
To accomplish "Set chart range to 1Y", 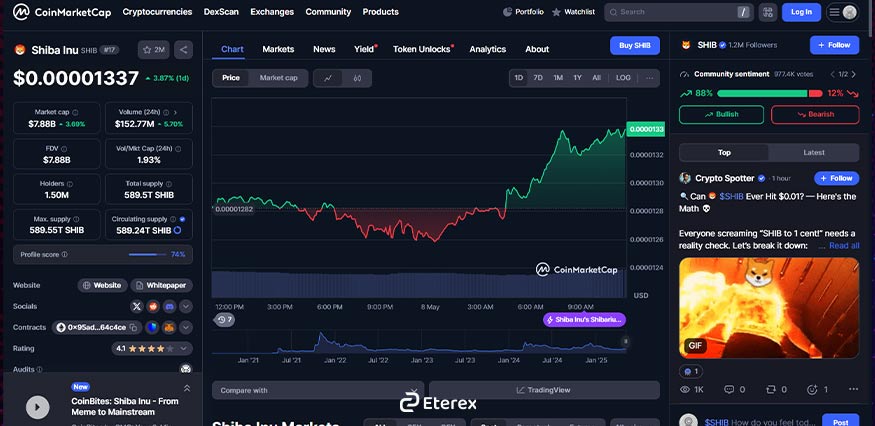I will click(x=578, y=78).
